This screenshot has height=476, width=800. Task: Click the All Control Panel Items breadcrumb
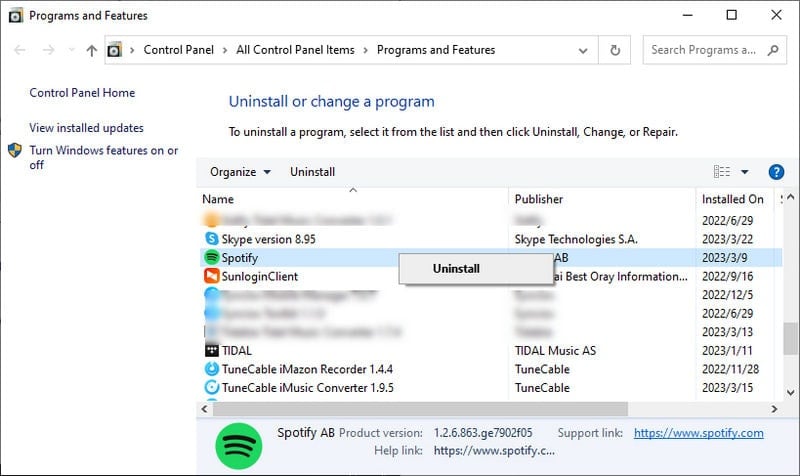pyautogui.click(x=295, y=50)
